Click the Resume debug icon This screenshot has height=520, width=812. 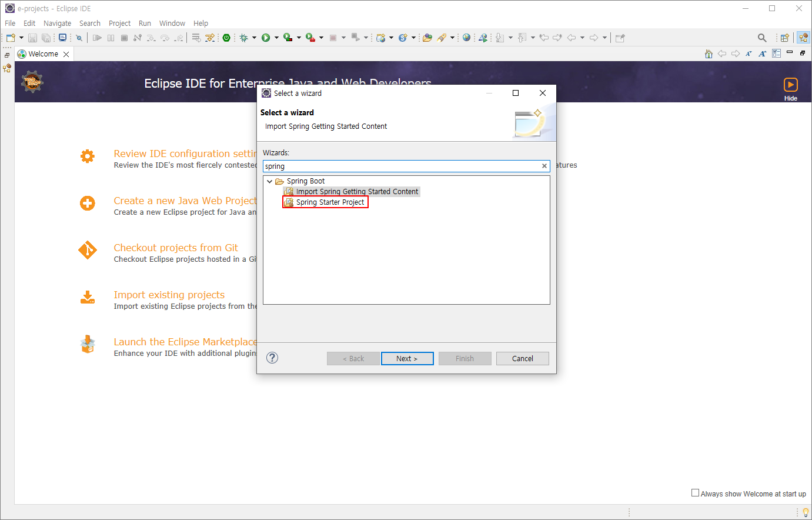click(x=97, y=38)
